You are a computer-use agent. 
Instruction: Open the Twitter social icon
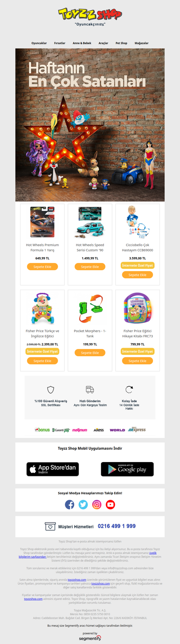pos(83,504)
